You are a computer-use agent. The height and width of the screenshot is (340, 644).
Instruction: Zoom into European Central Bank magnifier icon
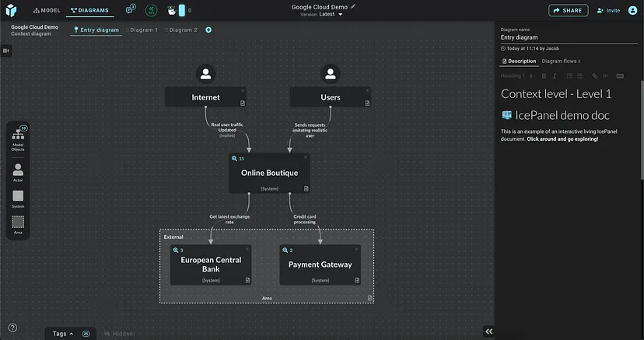176,250
